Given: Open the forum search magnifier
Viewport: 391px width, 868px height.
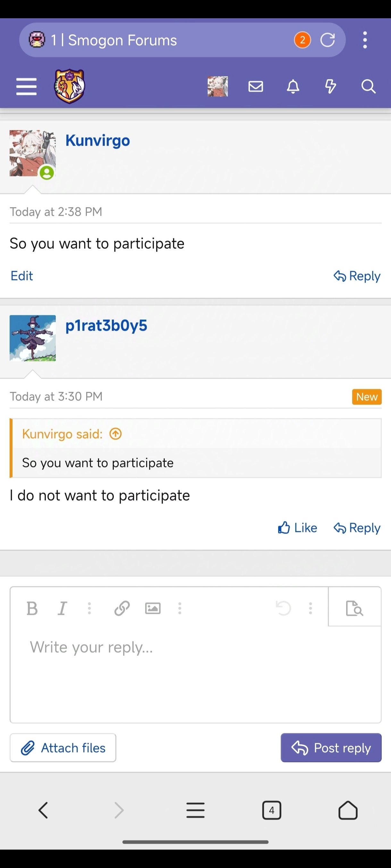Looking at the screenshot, I should click(368, 87).
